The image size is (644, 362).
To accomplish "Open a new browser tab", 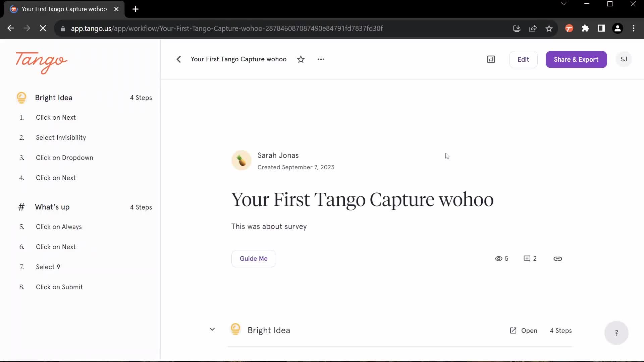I will pos(136,9).
